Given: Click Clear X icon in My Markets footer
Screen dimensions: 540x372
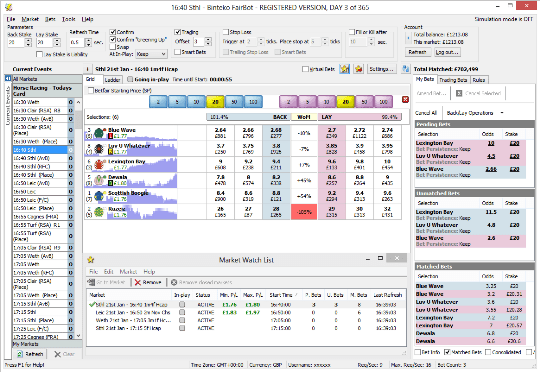Looking at the screenshot, I should pos(58,354).
